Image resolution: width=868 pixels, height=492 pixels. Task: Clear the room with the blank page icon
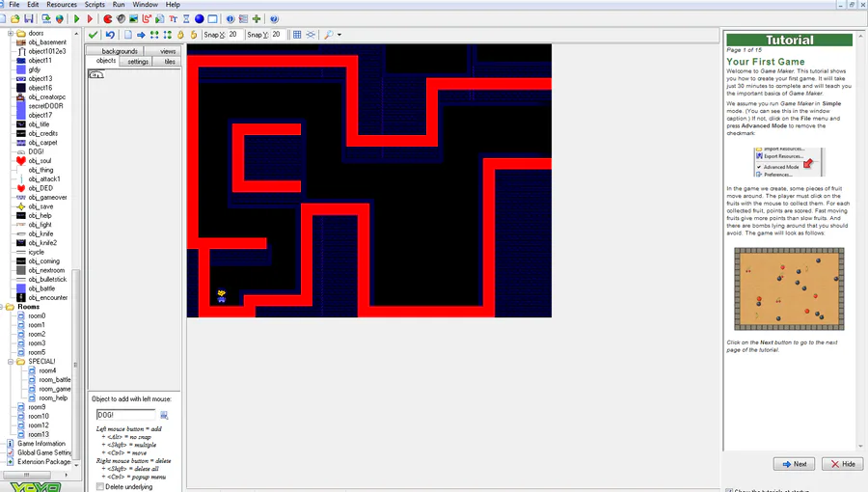(128, 35)
